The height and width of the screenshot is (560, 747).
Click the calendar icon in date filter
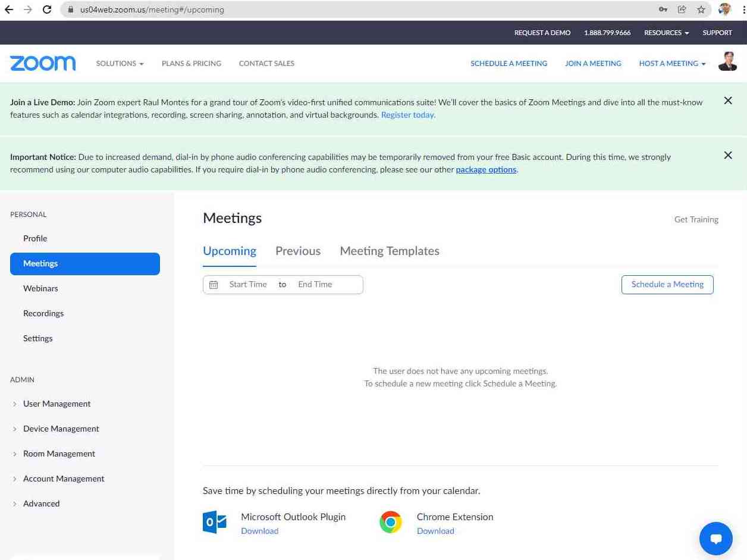coord(214,285)
